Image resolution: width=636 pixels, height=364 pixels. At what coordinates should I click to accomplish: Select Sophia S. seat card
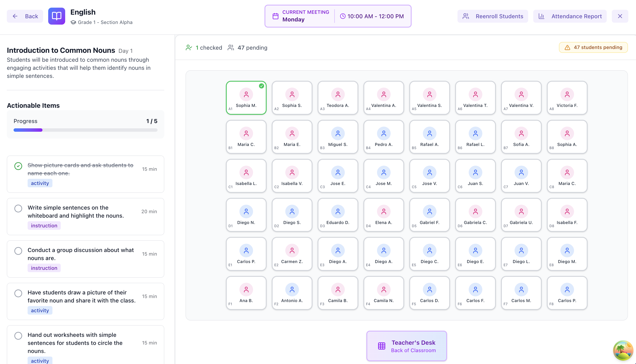(x=292, y=98)
